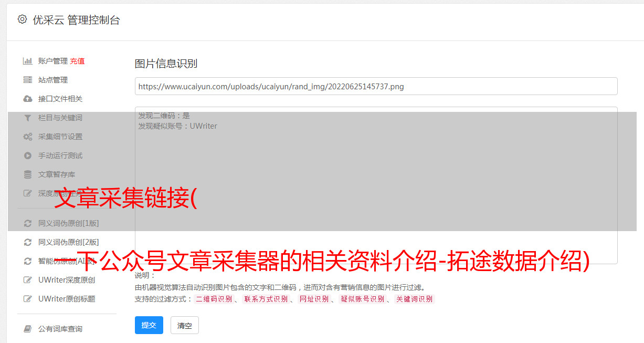Click the 疑似账号识别 tag
644x343 pixels.
[362, 299]
